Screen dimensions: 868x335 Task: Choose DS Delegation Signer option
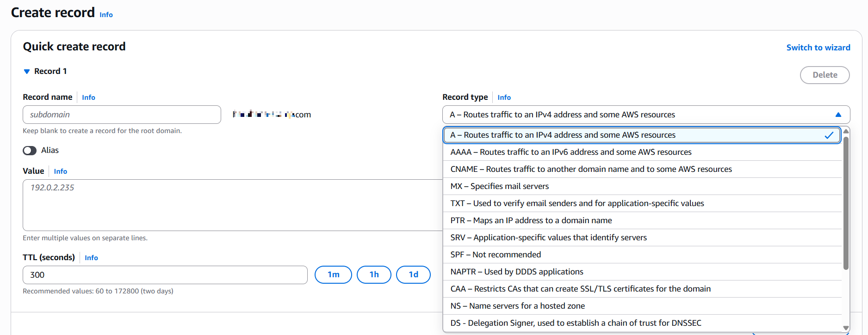pos(642,323)
